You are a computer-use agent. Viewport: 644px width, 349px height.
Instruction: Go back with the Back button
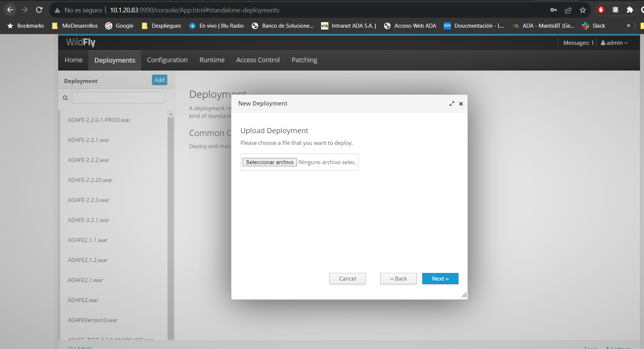click(x=398, y=279)
